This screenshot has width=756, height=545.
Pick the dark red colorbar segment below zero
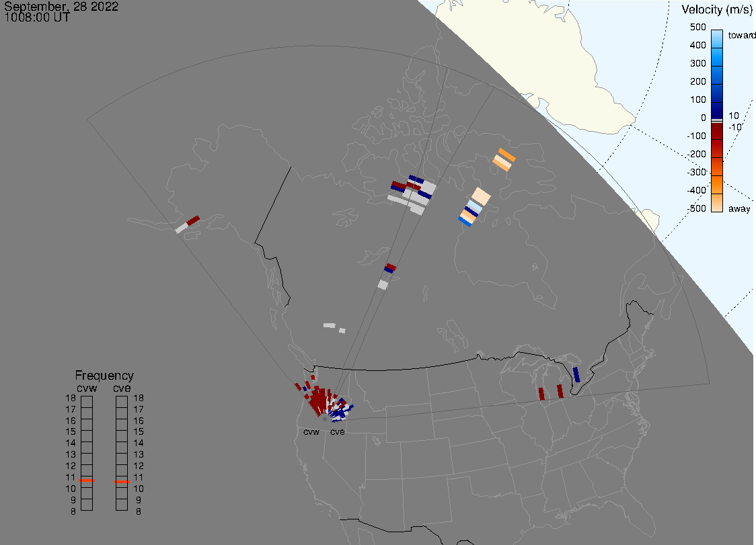(717, 131)
